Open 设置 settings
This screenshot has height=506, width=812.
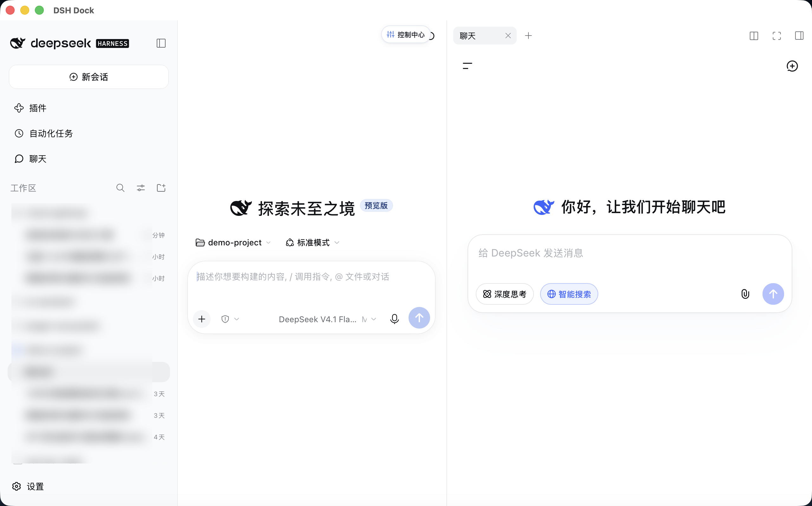[x=28, y=486]
